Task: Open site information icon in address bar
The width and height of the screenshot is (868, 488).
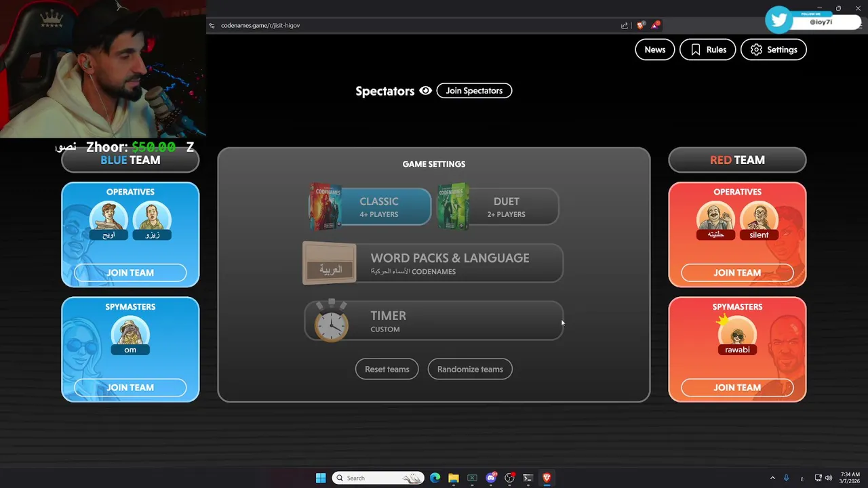Action: 212,26
